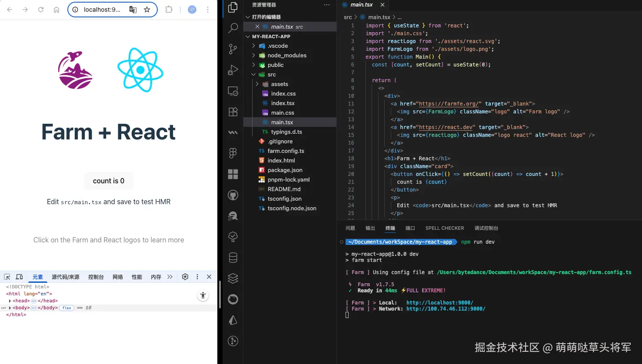The image size is (642, 364).
Task: Switch to the 控制台 DevTools tab
Action: [96, 277]
